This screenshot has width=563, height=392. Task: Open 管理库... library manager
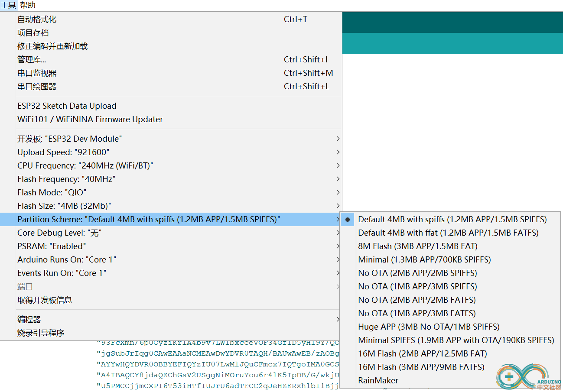pos(171,60)
